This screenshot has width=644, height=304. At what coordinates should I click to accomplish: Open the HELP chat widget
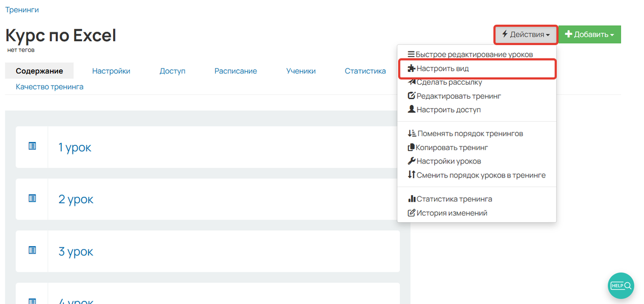621,285
